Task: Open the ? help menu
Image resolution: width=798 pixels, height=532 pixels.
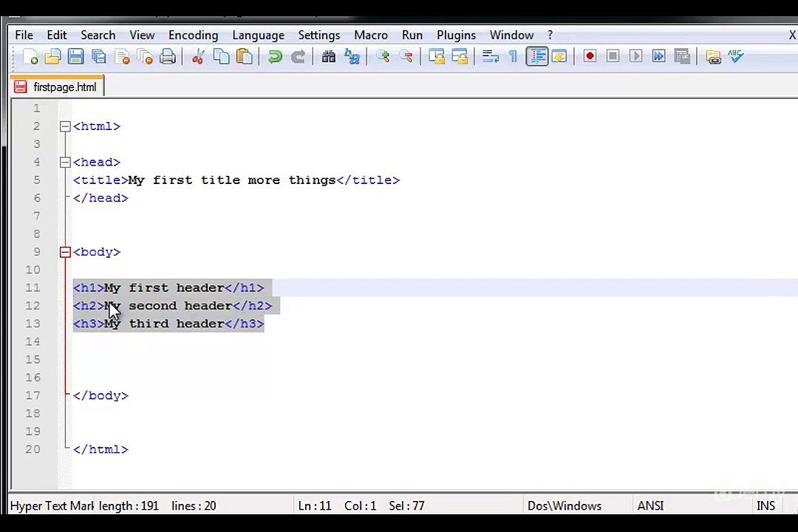Action: tap(550, 35)
